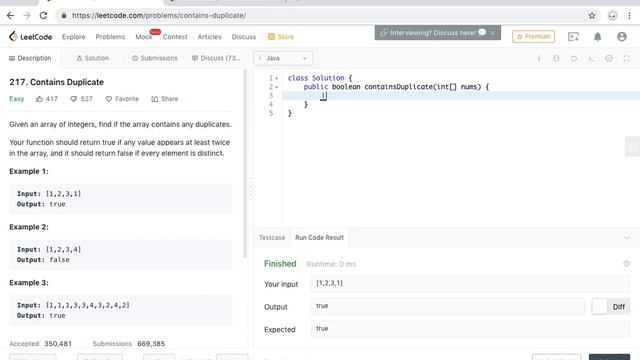Click the LeetCode logo
Viewport: 640px width, 360px height.
click(31, 37)
